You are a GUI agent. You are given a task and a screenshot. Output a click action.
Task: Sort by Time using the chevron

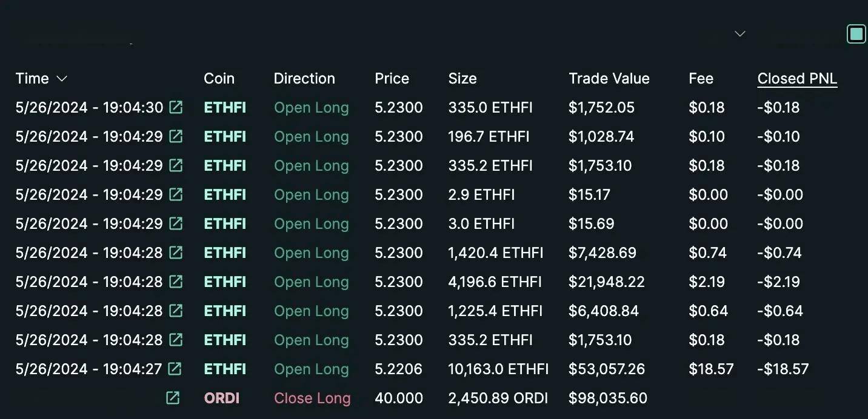[61, 79]
